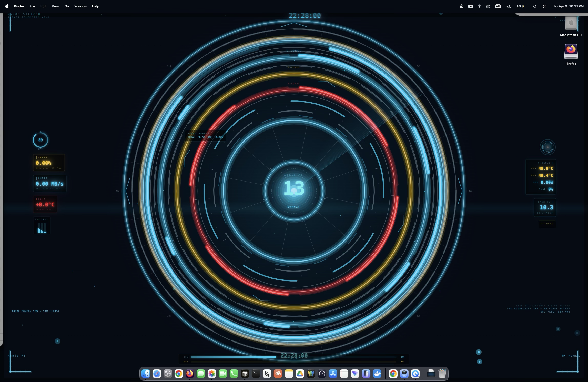Open Spotlight search in the menu bar
Image resolution: width=588 pixels, height=382 pixels.
pos(535,6)
